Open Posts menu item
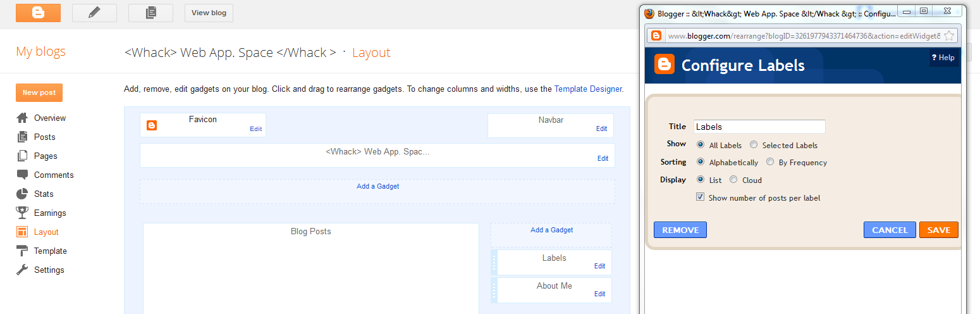This screenshot has height=314, width=980. click(x=45, y=137)
